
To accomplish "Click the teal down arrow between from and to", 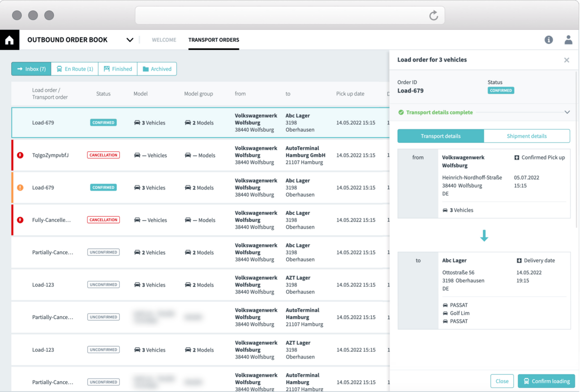I will [x=484, y=235].
